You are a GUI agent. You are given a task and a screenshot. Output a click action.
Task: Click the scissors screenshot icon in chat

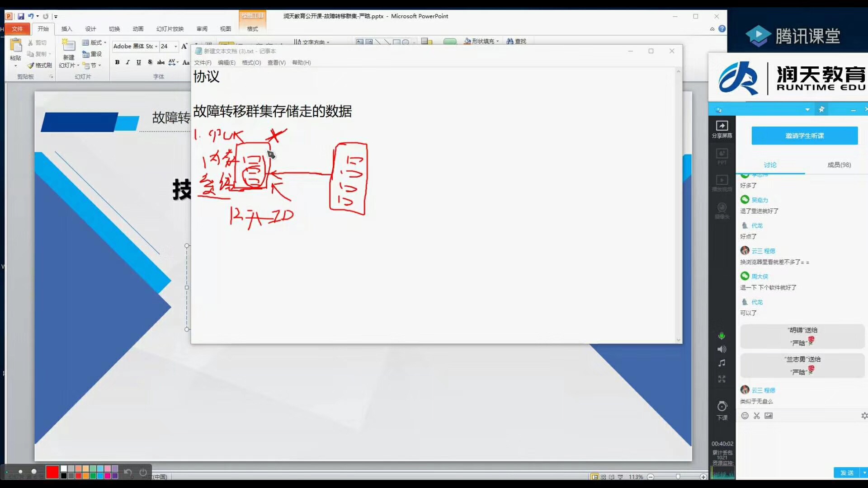tap(757, 416)
